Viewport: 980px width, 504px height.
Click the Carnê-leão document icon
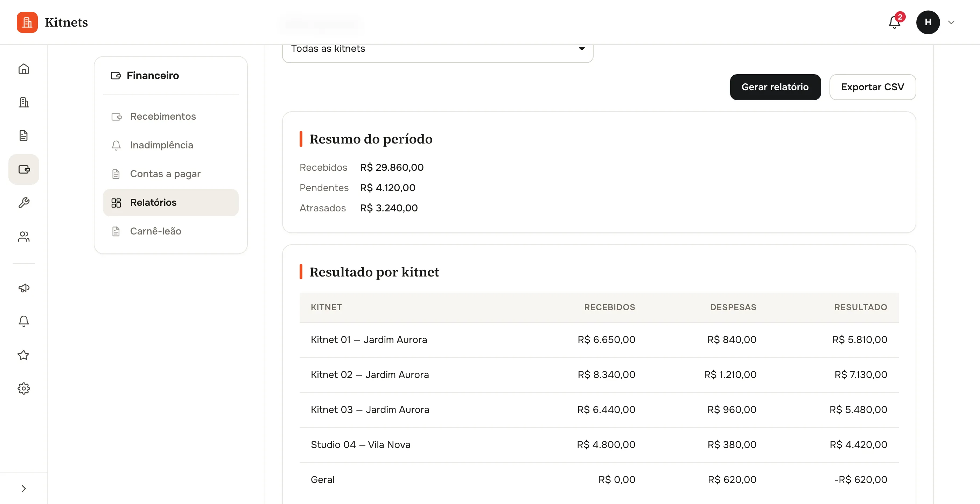pos(116,231)
